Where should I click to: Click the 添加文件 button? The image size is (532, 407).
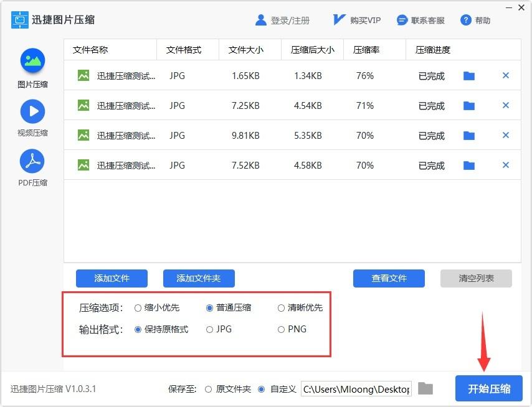[x=112, y=279]
